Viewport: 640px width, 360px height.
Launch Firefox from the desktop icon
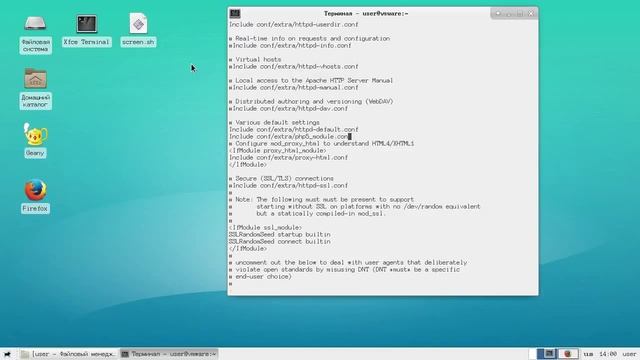tap(35, 196)
